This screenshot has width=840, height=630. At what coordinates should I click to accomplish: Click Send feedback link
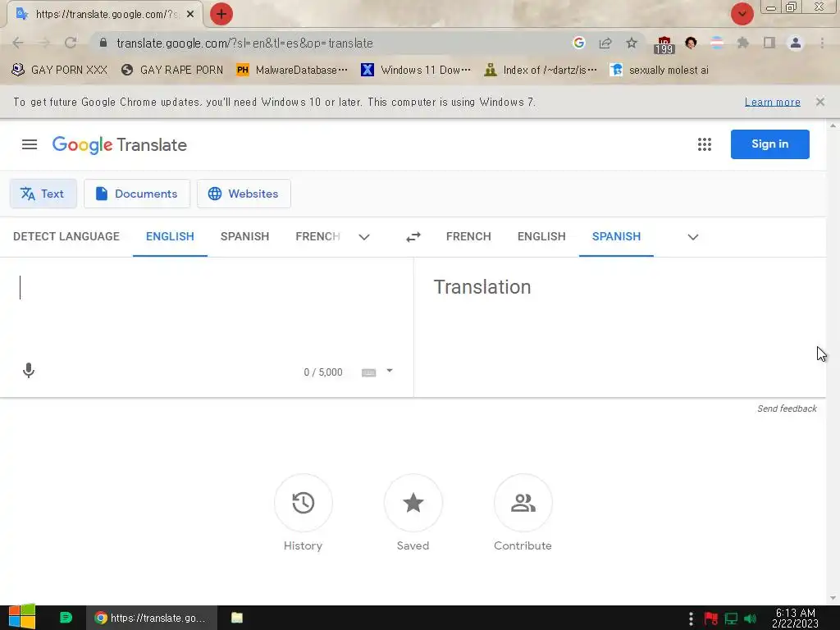click(x=787, y=409)
